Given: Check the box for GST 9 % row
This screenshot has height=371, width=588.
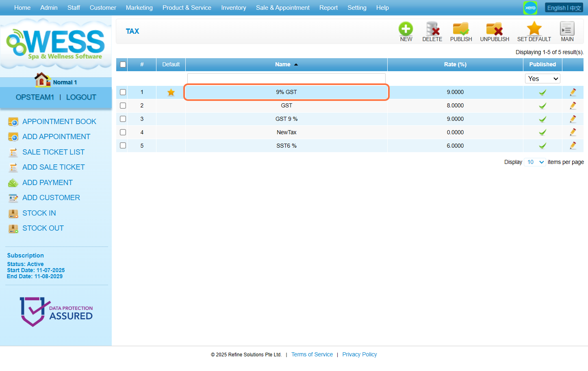Looking at the screenshot, I should (x=123, y=119).
